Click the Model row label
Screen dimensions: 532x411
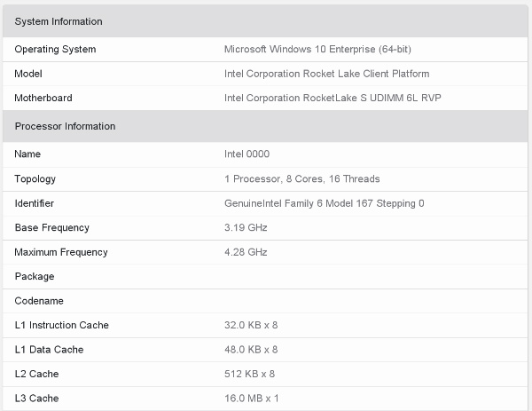(x=28, y=74)
